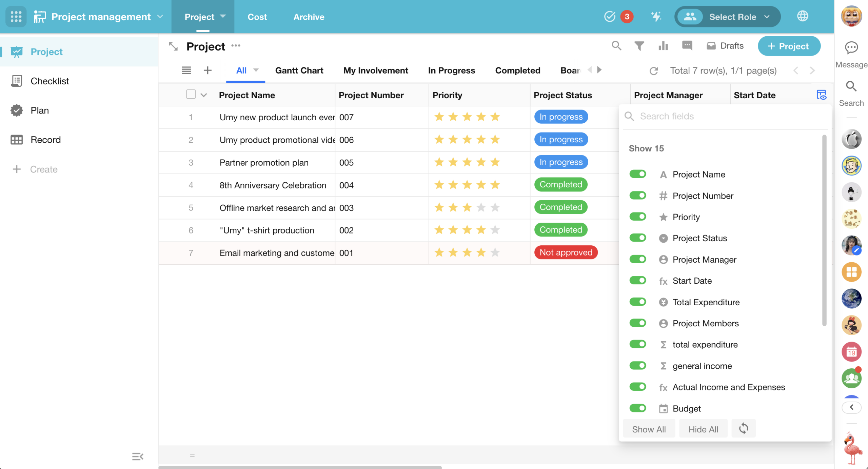Open the statistics bar chart icon
The image size is (868, 469).
663,46
